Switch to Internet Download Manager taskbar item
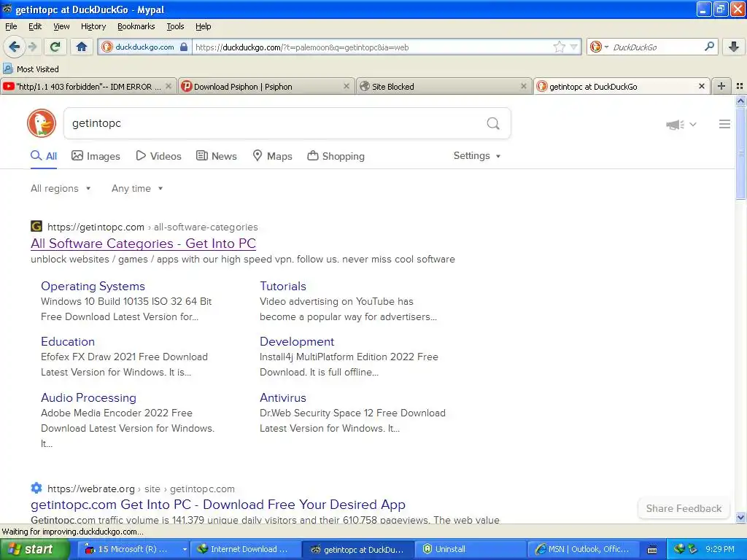The image size is (747, 560). (x=245, y=549)
